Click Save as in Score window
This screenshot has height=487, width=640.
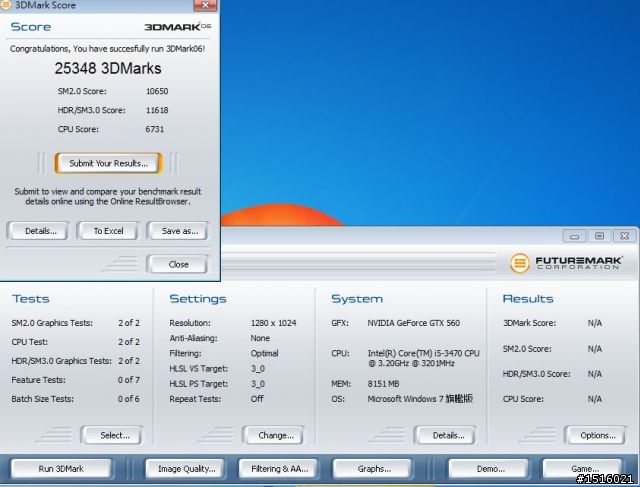coord(178,231)
